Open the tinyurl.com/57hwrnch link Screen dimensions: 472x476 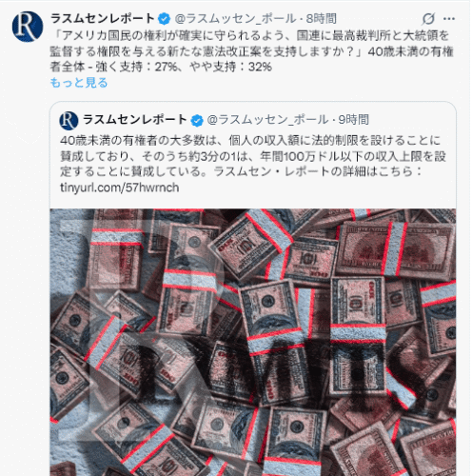[x=120, y=188]
